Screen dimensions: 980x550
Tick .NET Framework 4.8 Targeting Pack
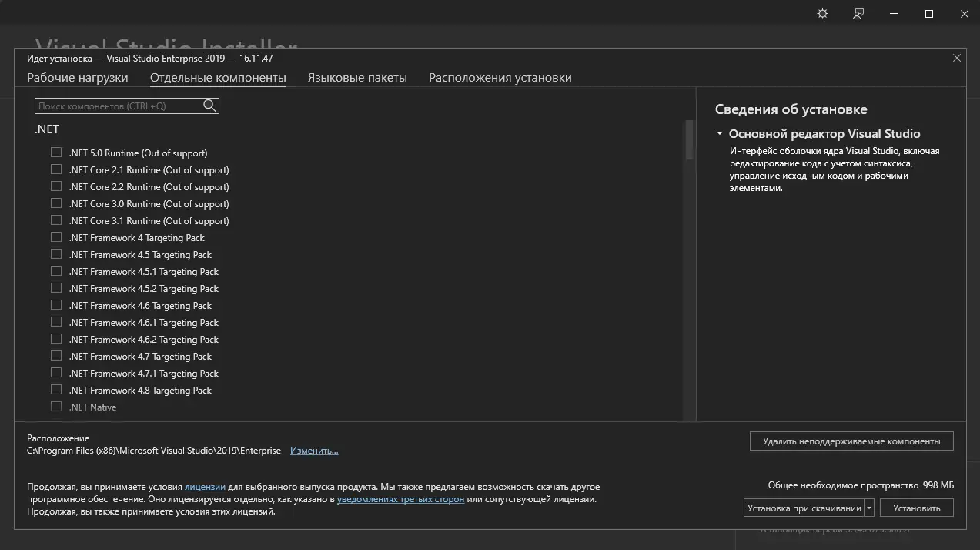pyautogui.click(x=56, y=390)
